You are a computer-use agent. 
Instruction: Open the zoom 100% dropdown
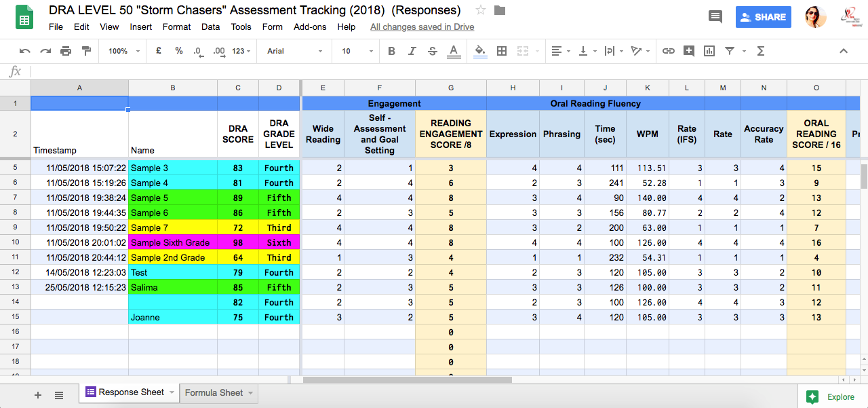point(124,51)
